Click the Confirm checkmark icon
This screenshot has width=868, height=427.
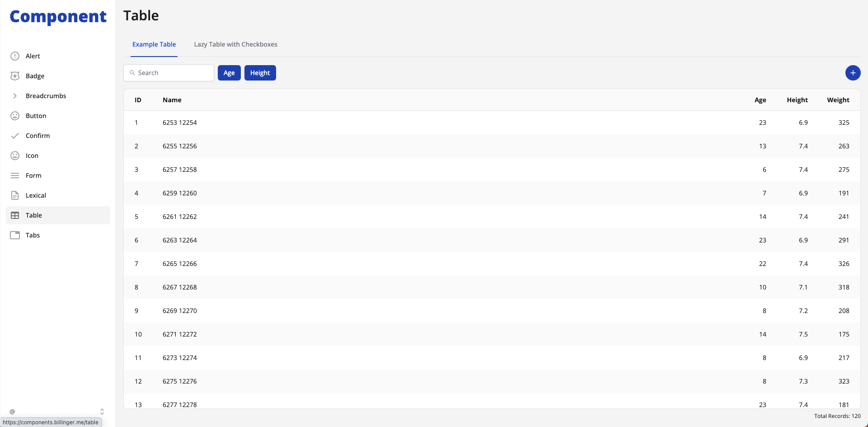(x=15, y=136)
